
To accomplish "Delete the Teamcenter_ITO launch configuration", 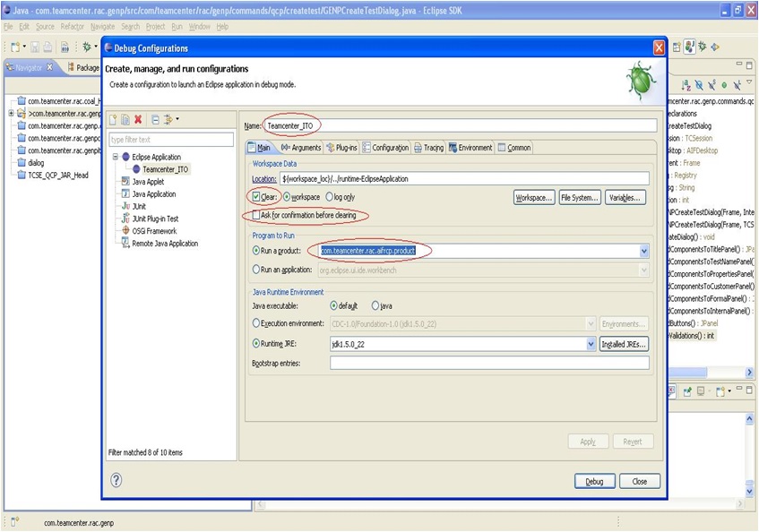I will pyautogui.click(x=139, y=118).
